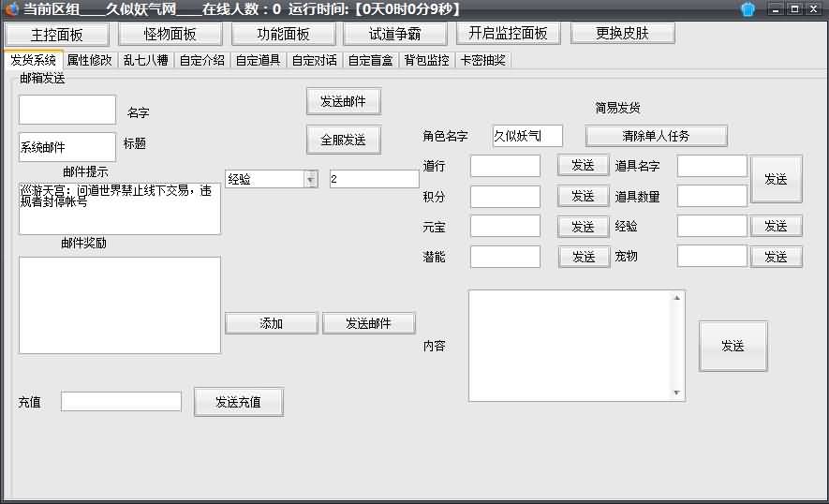Switch to the 属性修改 tab
Image resolution: width=829 pixels, height=504 pixels.
(90, 60)
